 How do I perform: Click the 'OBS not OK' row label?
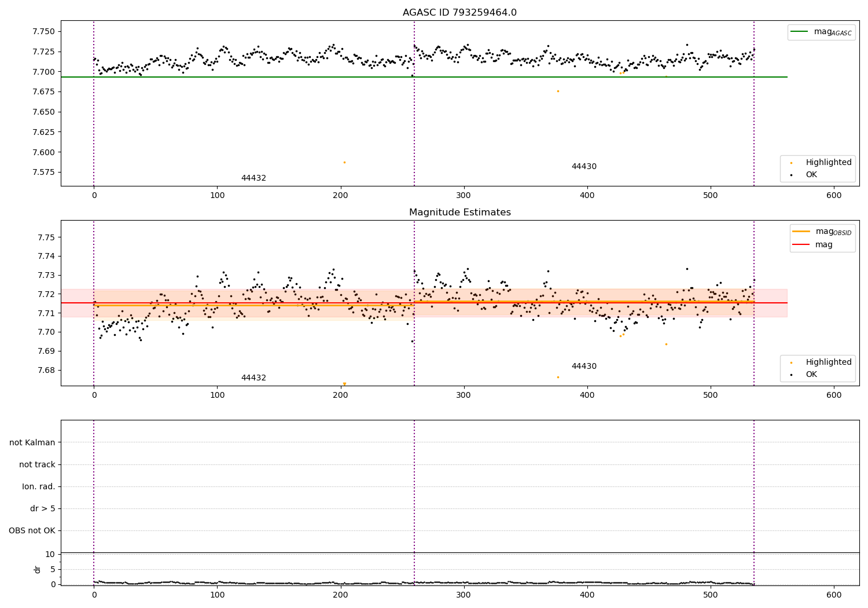[32, 531]
